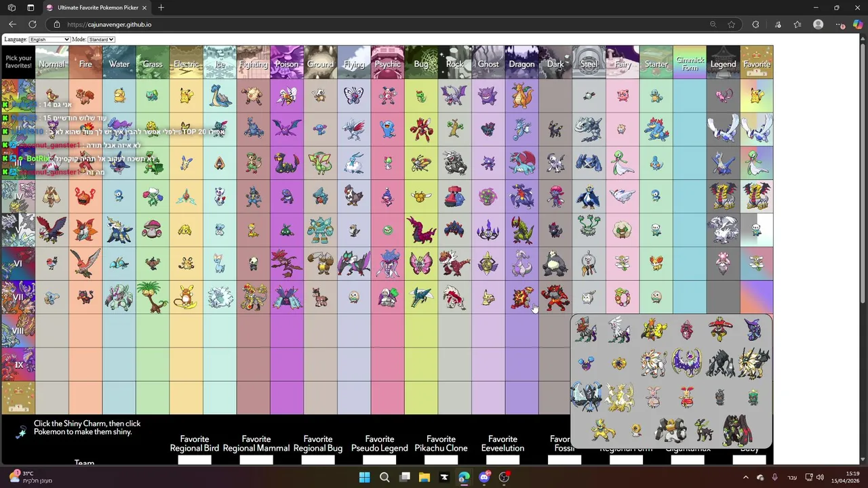Image resolution: width=868 pixels, height=488 pixels.
Task: Click the Favorite Regional Bug input box
Action: pyautogui.click(x=318, y=460)
